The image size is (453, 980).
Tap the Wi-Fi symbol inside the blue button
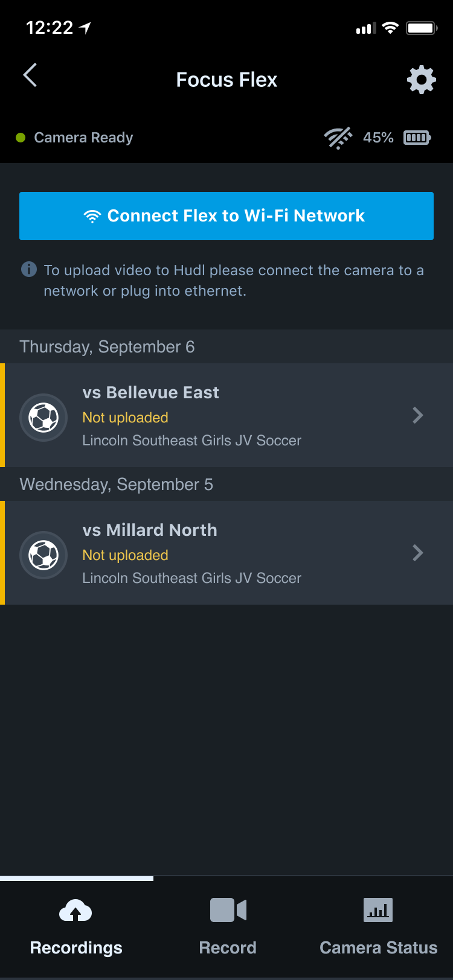click(x=91, y=215)
